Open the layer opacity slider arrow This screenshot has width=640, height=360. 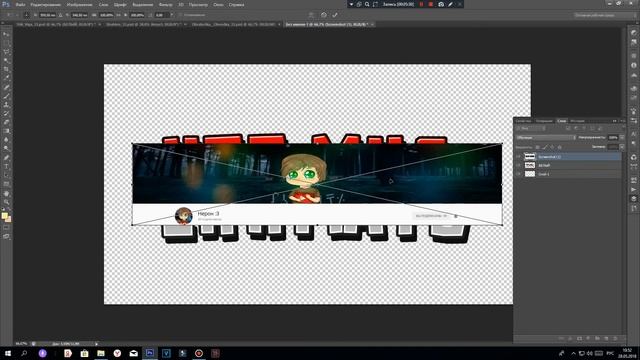[x=622, y=138]
